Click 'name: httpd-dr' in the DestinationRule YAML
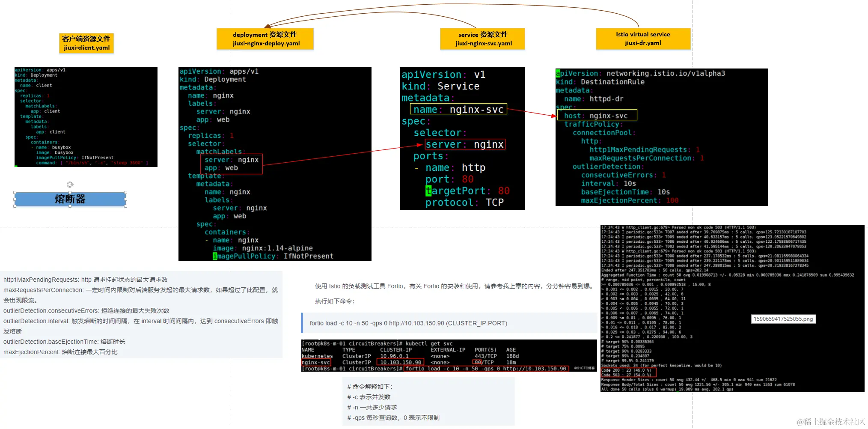This screenshot has width=868, height=429. point(594,99)
